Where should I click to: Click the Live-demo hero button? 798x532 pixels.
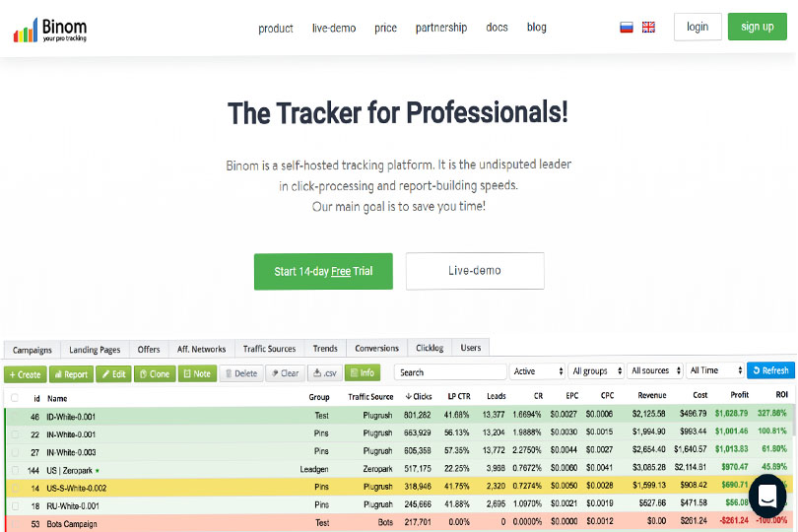pos(475,271)
